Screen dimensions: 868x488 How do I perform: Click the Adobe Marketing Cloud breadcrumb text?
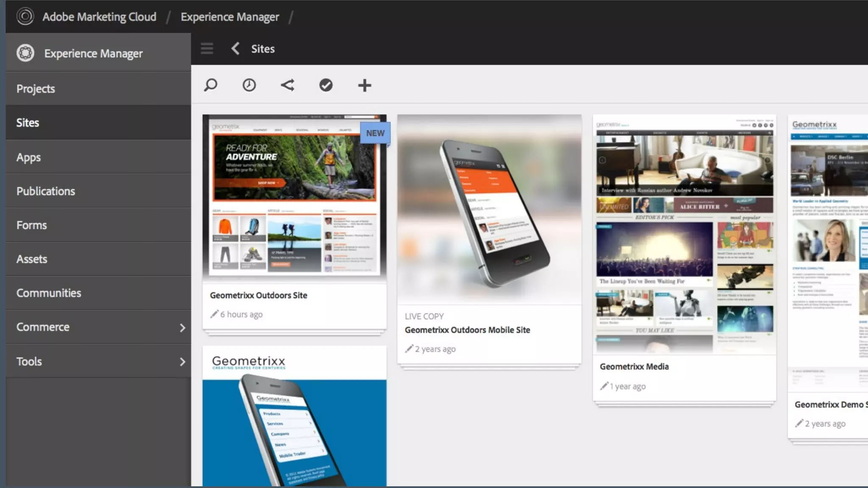[x=99, y=17]
